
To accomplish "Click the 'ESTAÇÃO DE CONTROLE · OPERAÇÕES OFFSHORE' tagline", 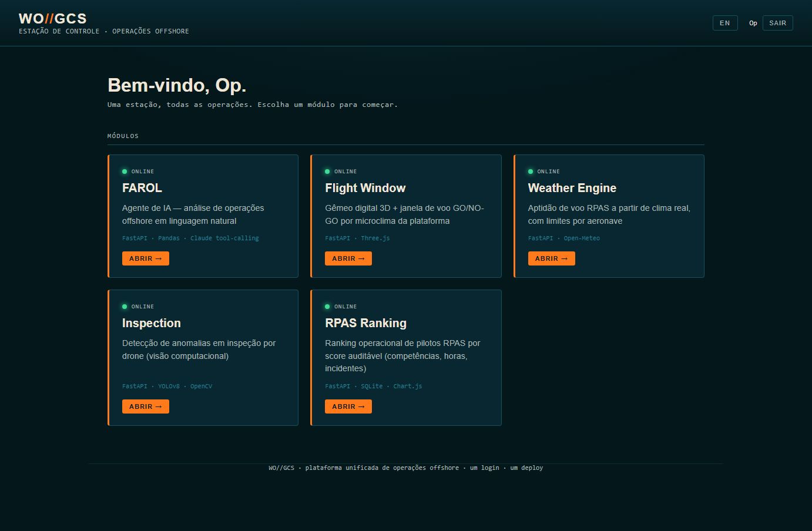I will coord(104,31).
